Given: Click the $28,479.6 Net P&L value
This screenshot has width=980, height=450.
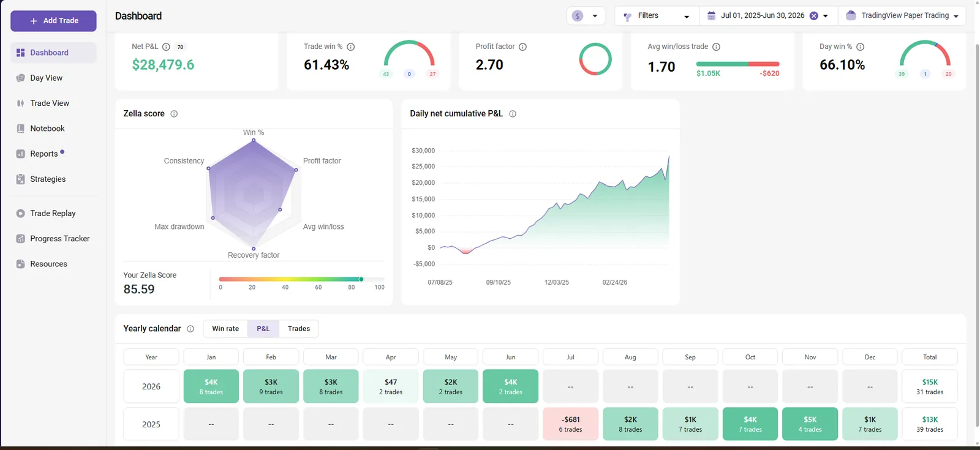Looking at the screenshot, I should (x=163, y=65).
